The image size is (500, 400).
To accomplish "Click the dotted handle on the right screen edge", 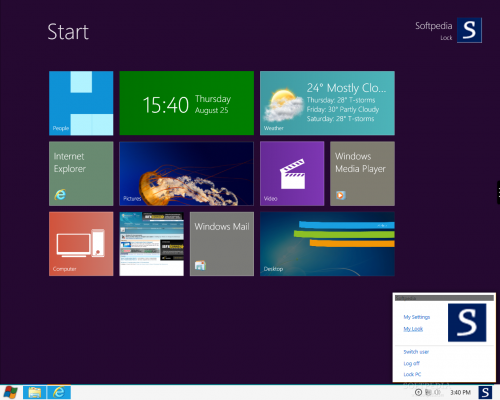I will [498, 193].
